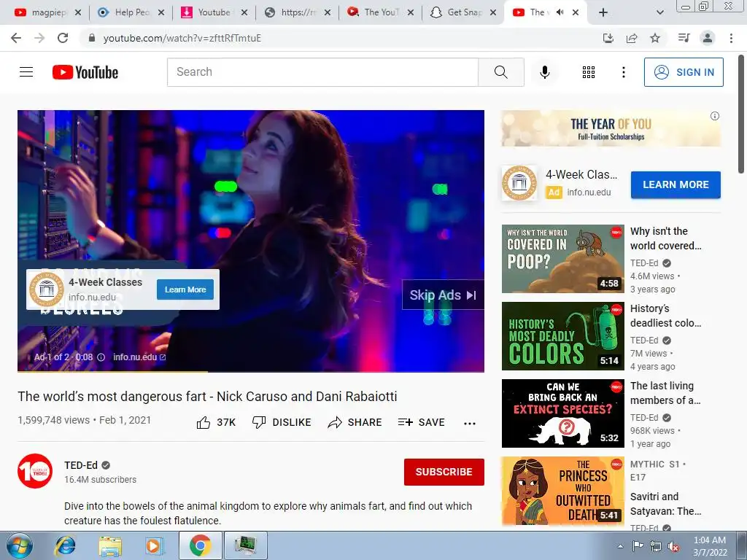The height and width of the screenshot is (560, 747).
Task: Show hidden tray icons arrow
Action: tap(620, 546)
